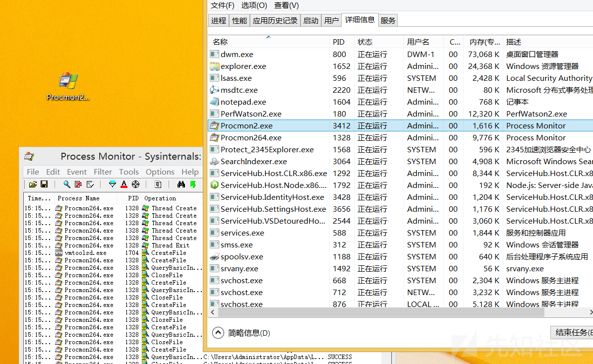Image resolution: width=593 pixels, height=364 pixels.
Task: Open the Edit menu in Process Monitor
Action: click(x=53, y=172)
